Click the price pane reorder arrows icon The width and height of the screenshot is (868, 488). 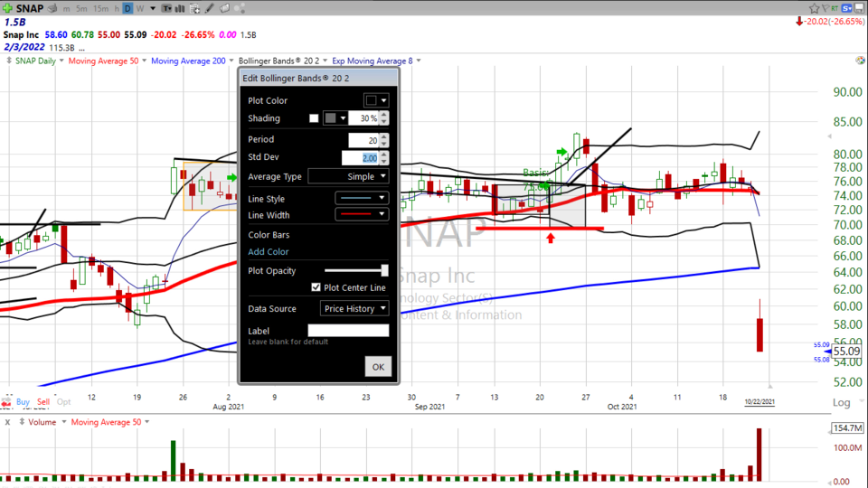9,61
